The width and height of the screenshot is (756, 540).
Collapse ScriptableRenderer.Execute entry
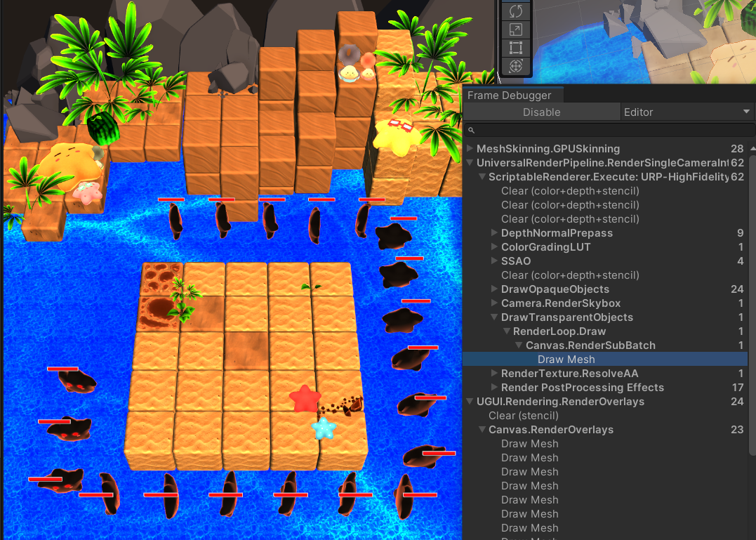[482, 176]
